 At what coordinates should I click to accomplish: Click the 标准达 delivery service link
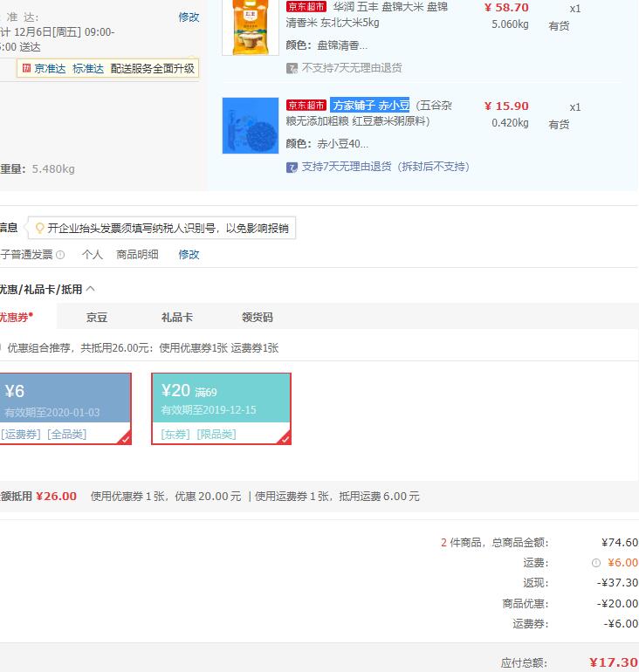(88, 69)
